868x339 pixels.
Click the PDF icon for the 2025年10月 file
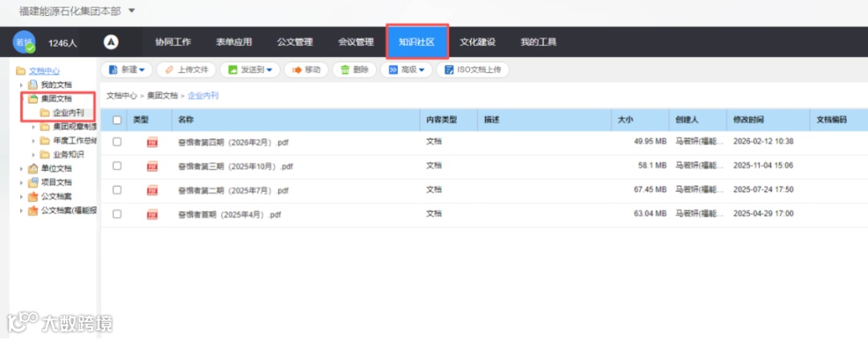click(152, 166)
